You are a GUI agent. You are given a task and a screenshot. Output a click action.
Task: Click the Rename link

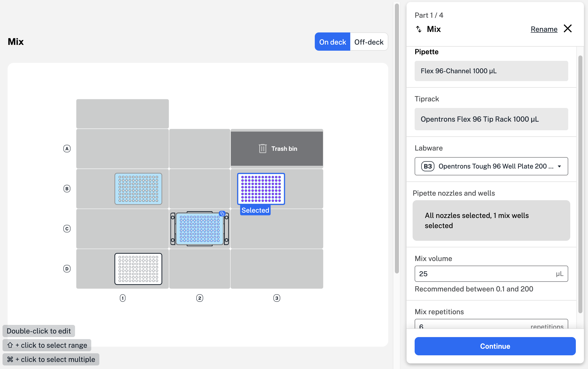click(x=544, y=29)
